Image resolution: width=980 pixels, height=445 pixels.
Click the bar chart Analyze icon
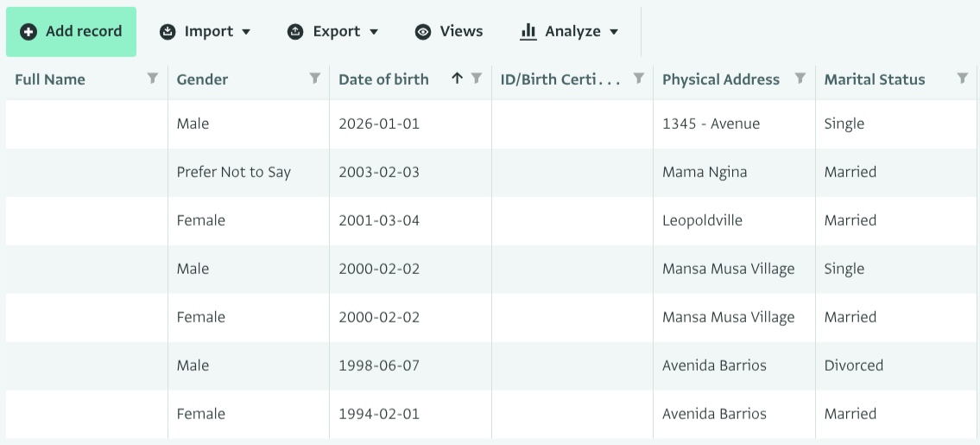click(x=528, y=32)
